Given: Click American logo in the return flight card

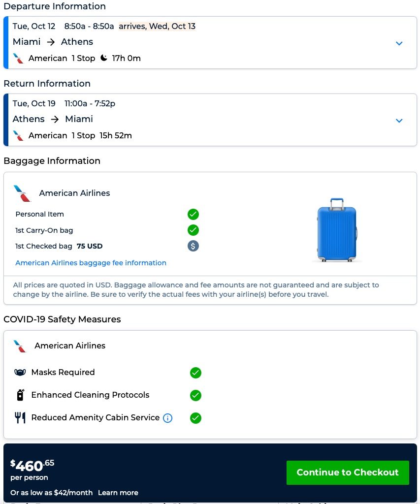Looking at the screenshot, I should pos(18,135).
